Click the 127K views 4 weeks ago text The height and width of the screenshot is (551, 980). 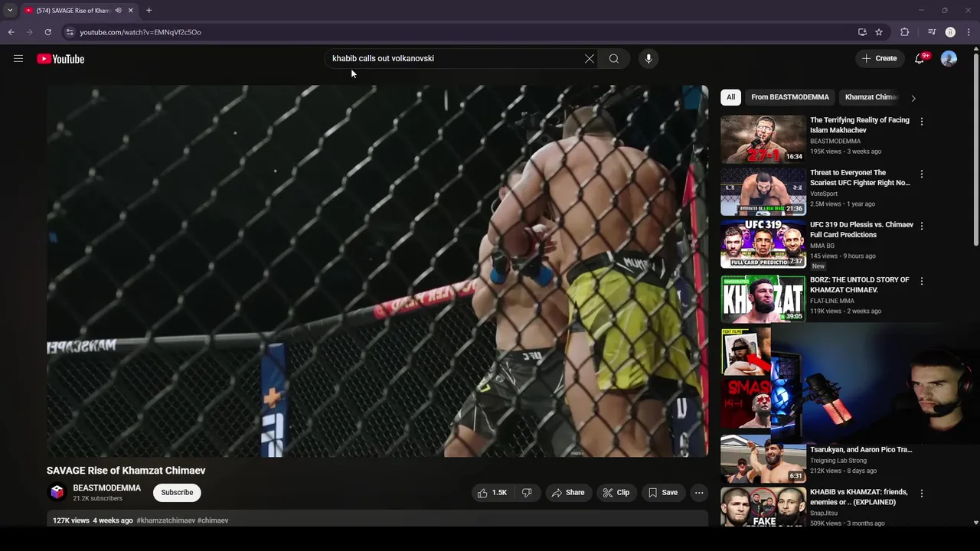pos(93,520)
